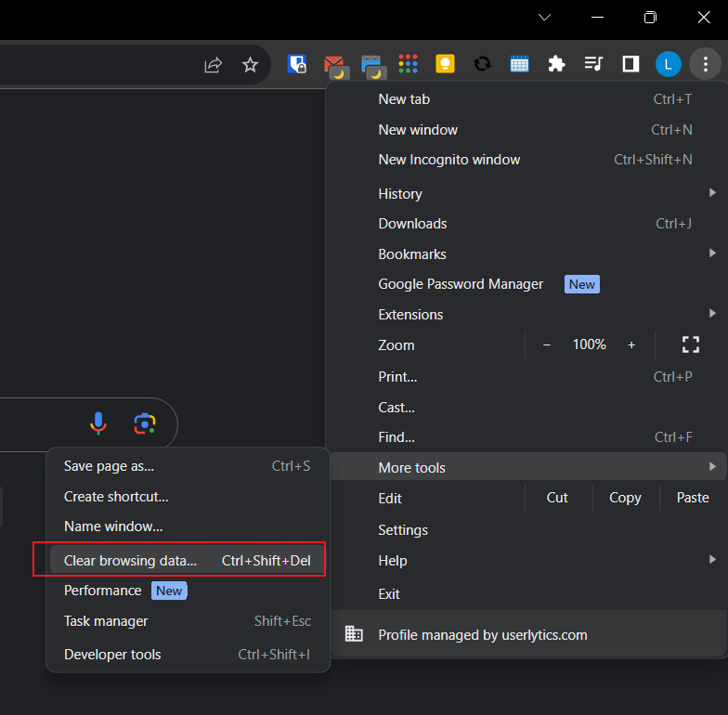Toggle the browser side panel icon
This screenshot has width=728, height=715.
(630, 64)
